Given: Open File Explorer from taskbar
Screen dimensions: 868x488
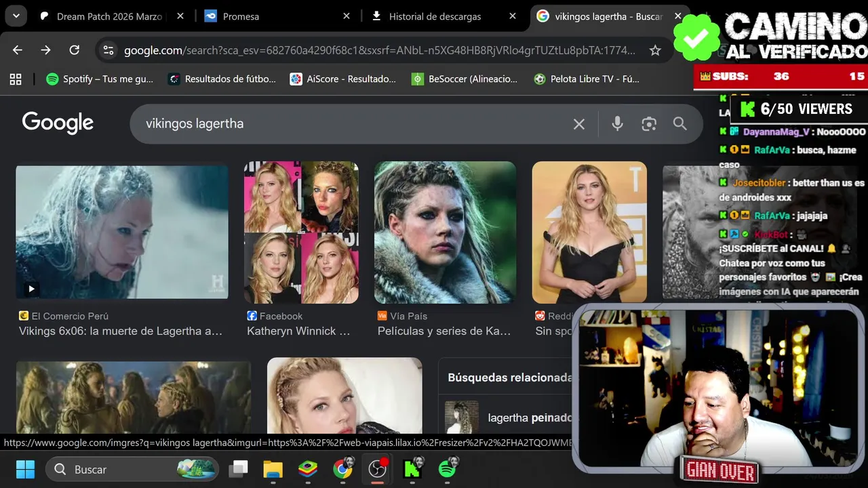Looking at the screenshot, I should click(x=273, y=469).
